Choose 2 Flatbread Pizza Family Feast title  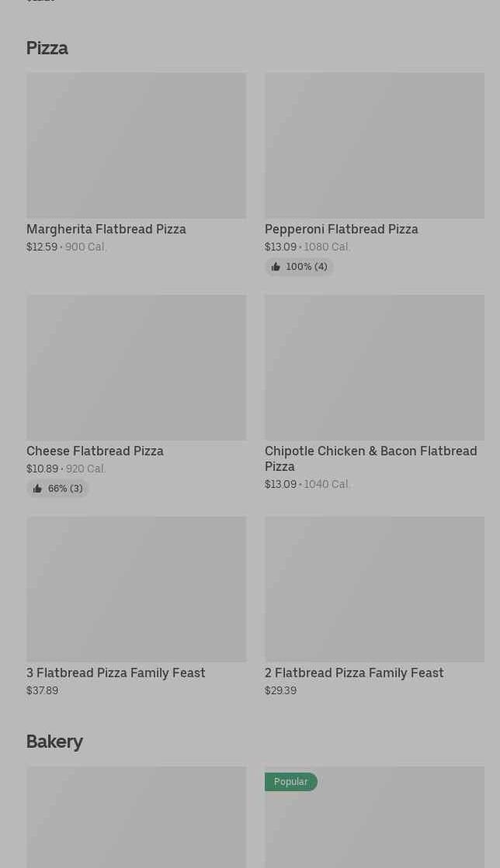[354, 673]
